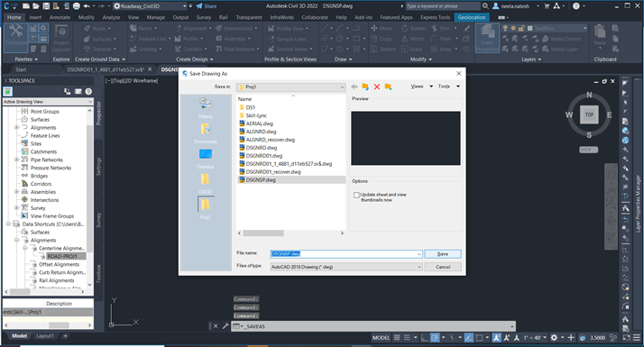
Task: Open Views dropdown menu in Save dialog
Action: click(x=421, y=87)
